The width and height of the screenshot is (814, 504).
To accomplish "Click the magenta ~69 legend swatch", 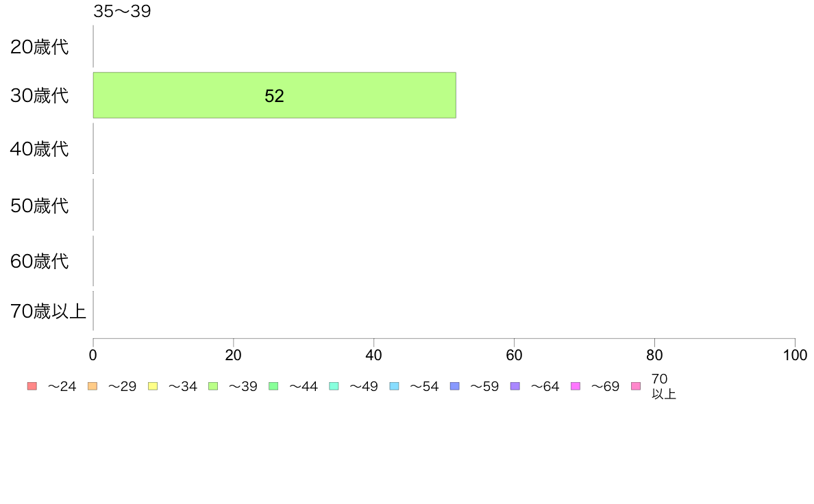I will [x=575, y=386].
